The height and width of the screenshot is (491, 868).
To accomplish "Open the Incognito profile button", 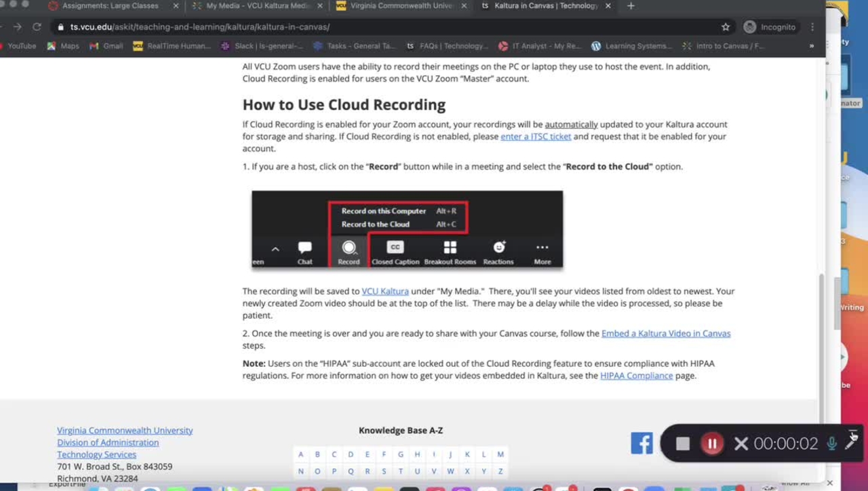I will pyautogui.click(x=770, y=27).
